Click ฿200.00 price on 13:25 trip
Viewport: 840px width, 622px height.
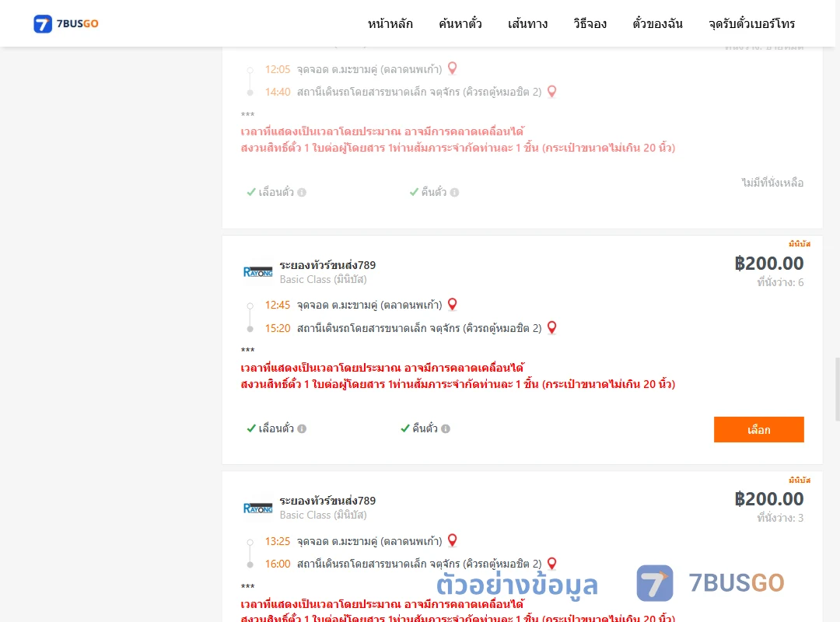(769, 499)
